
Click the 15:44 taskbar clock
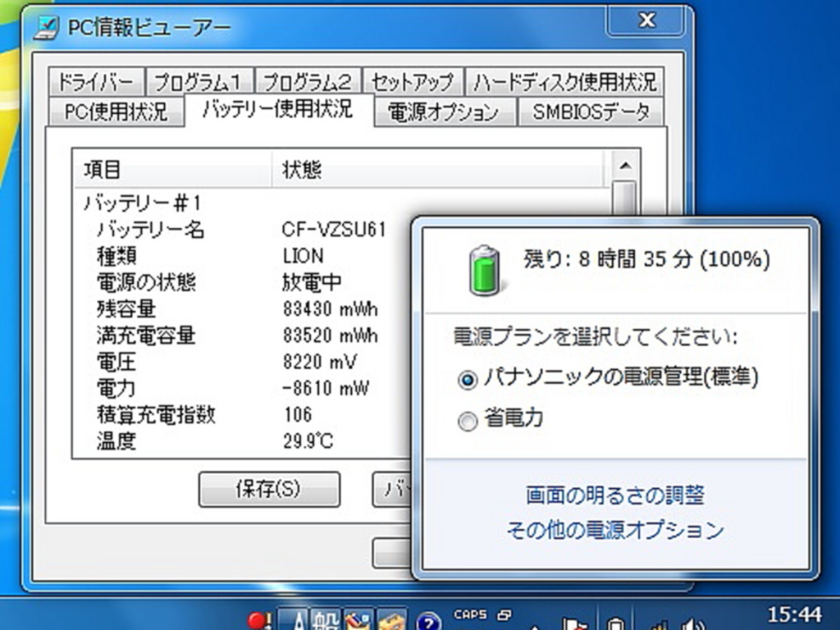(x=794, y=615)
